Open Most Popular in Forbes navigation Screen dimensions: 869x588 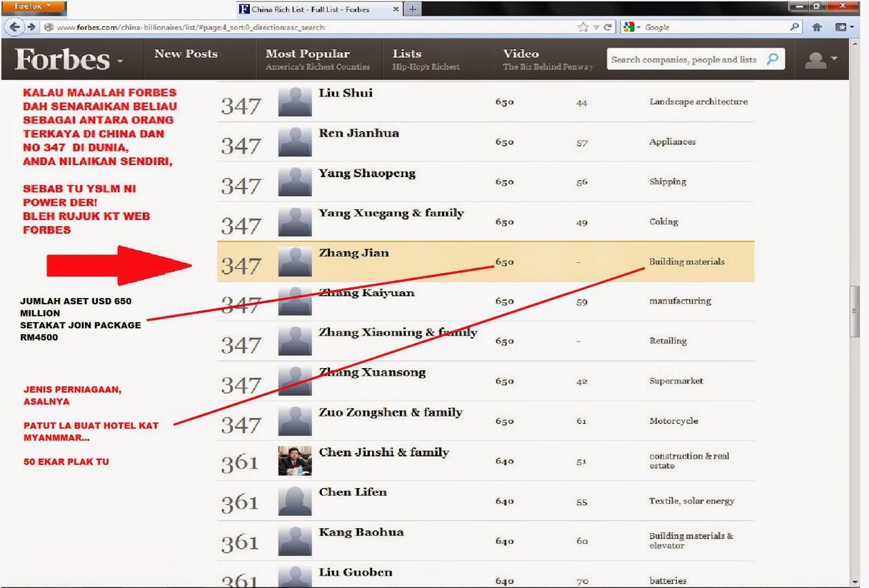coord(308,54)
